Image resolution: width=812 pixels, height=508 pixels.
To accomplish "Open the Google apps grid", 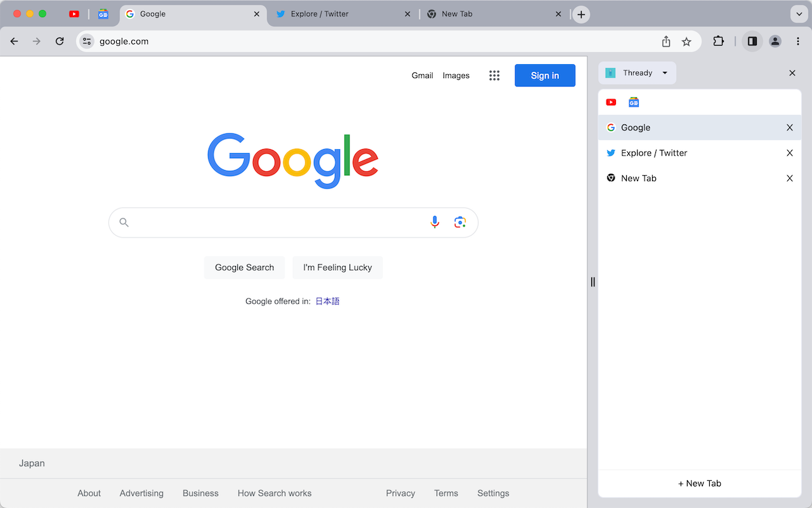I will pyautogui.click(x=494, y=76).
